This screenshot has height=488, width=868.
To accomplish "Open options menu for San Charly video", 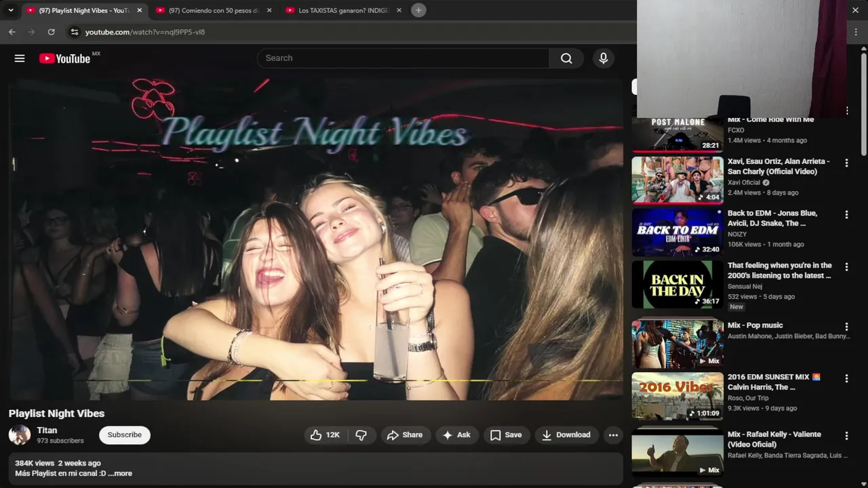I will [x=846, y=163].
